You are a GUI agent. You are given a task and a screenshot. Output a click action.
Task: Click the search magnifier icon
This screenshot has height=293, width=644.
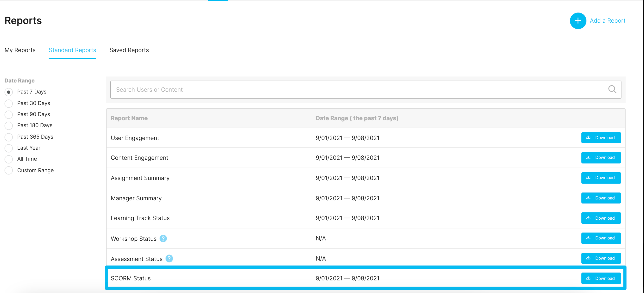pyautogui.click(x=612, y=89)
